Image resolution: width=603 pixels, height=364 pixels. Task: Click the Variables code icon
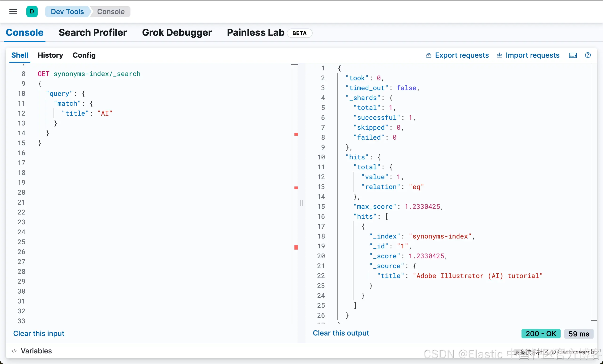click(14, 351)
